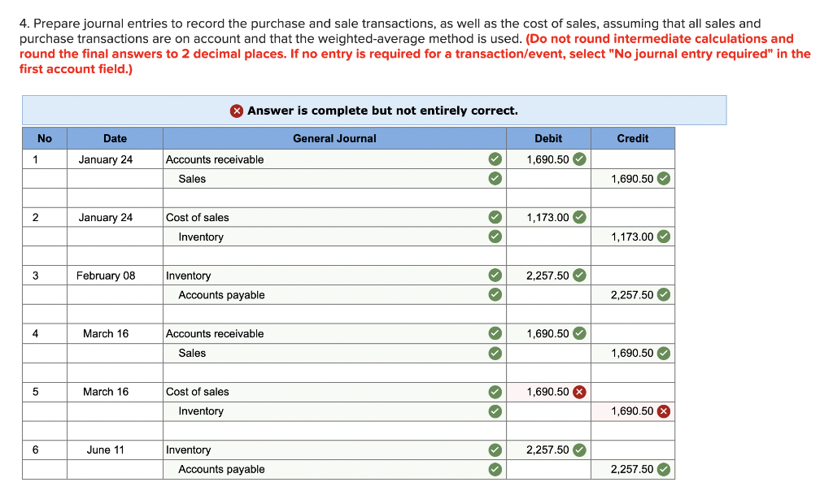The width and height of the screenshot is (833, 504).
Task: Click the 'January 24' date in row 2
Action: [106, 217]
